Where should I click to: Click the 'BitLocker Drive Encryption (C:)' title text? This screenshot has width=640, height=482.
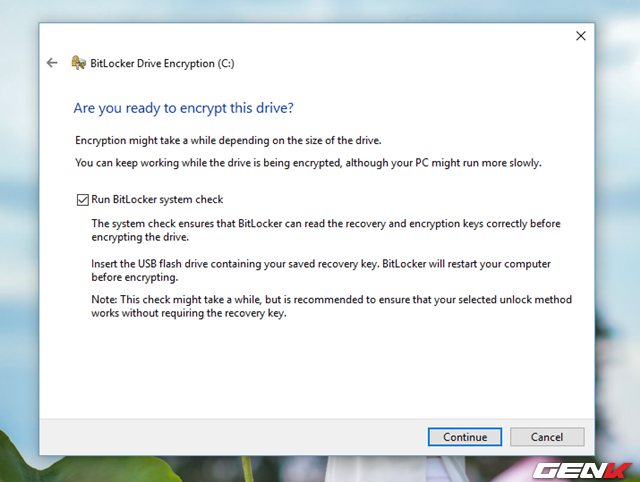pyautogui.click(x=162, y=64)
